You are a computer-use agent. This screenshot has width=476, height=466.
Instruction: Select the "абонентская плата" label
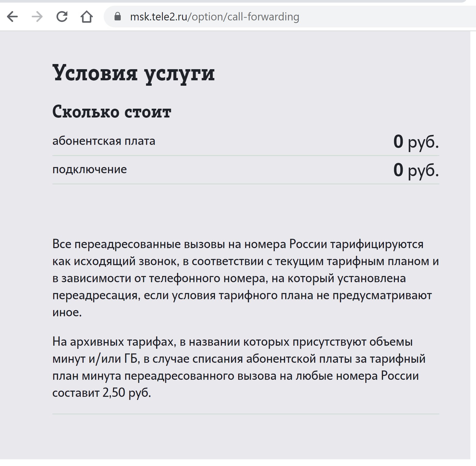pyautogui.click(x=104, y=141)
